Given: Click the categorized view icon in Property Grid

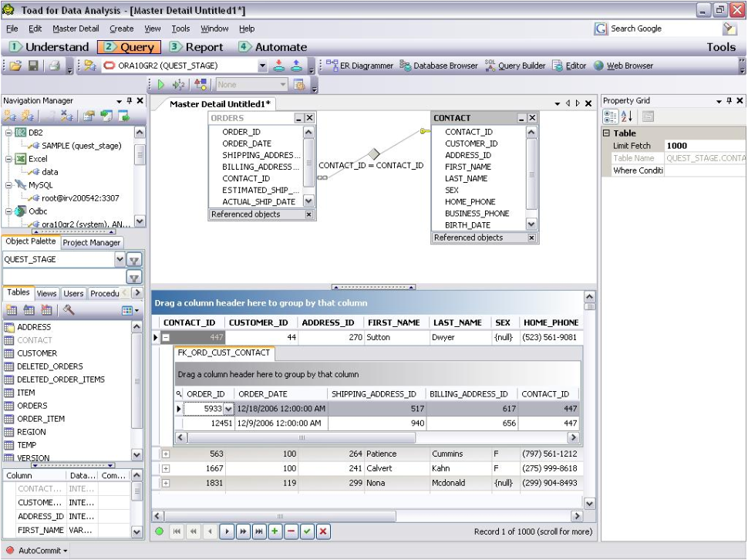Looking at the screenshot, I should (x=610, y=116).
